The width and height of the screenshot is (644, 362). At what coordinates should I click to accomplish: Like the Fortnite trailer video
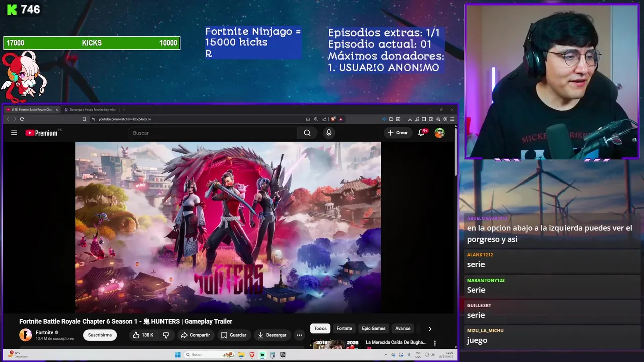[143, 335]
